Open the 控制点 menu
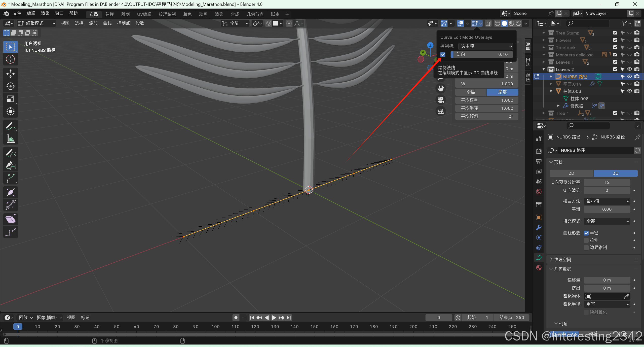Screen dimensions: 644x347 click(123, 23)
